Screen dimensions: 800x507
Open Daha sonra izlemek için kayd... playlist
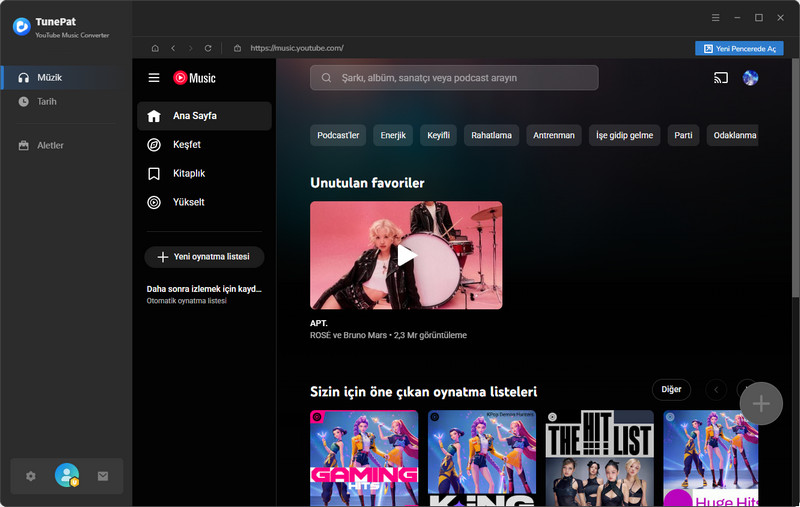204,294
